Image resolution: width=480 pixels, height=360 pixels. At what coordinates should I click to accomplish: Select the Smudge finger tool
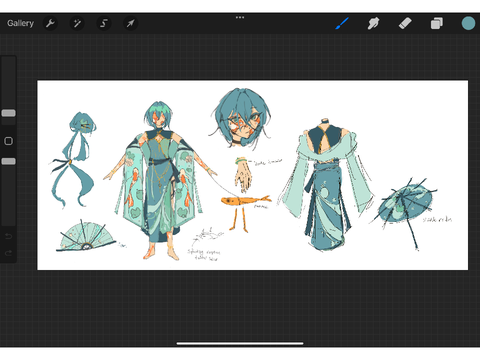[x=373, y=23]
